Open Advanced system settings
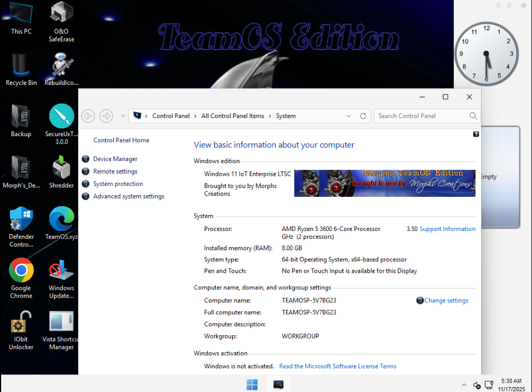The image size is (532, 392). [x=128, y=196]
